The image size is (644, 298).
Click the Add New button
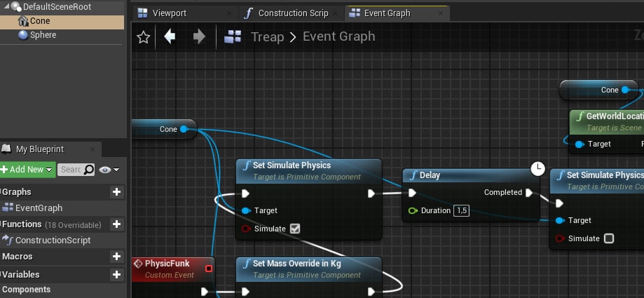click(27, 170)
